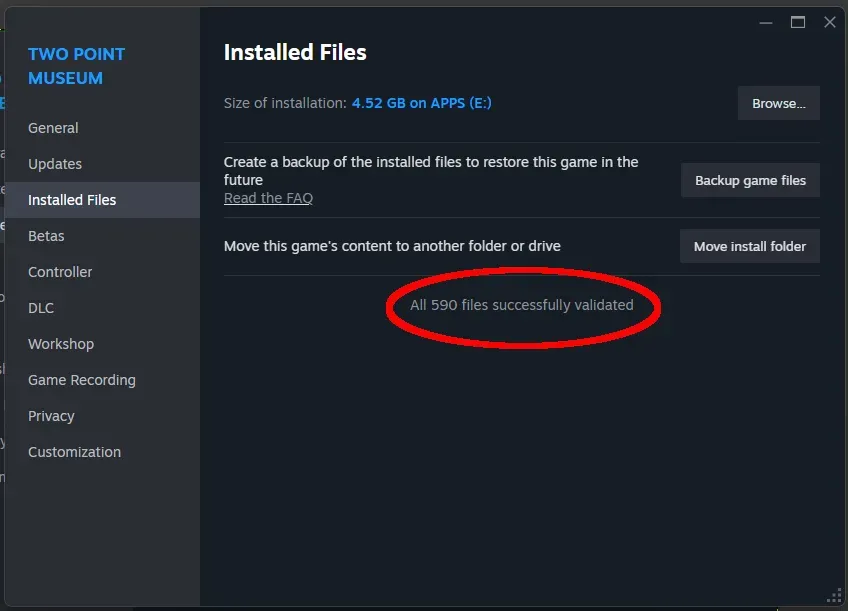This screenshot has height=611, width=848.
Task: Open the DLC section
Action: [x=41, y=308]
